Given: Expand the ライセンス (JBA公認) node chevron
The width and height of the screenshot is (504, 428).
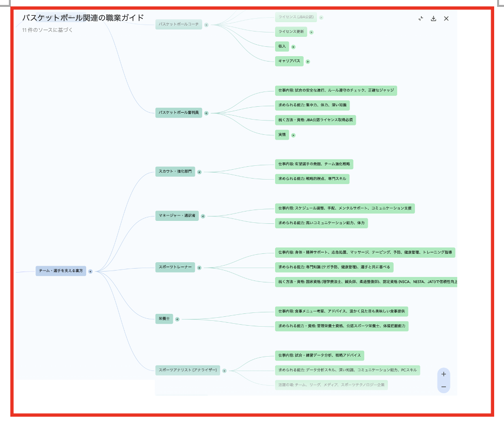Looking at the screenshot, I should (x=321, y=17).
